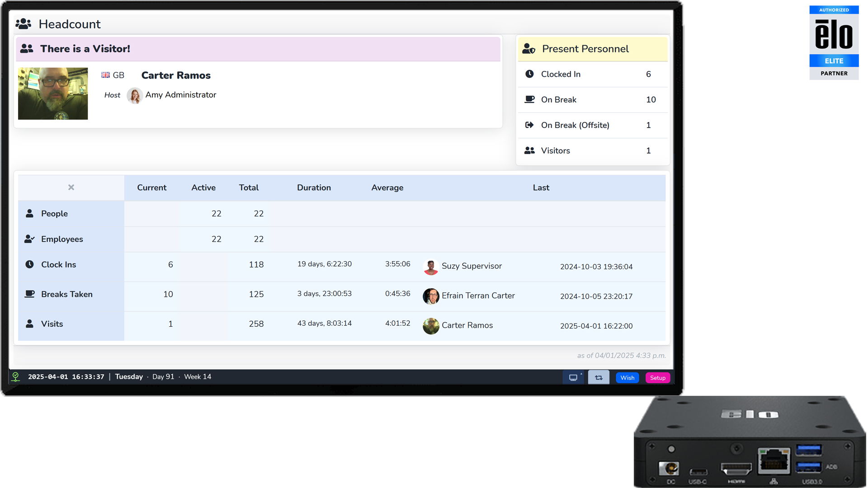Screen dimensions: 868x488
Task: Click the Headcount group icon in header
Action: click(23, 24)
